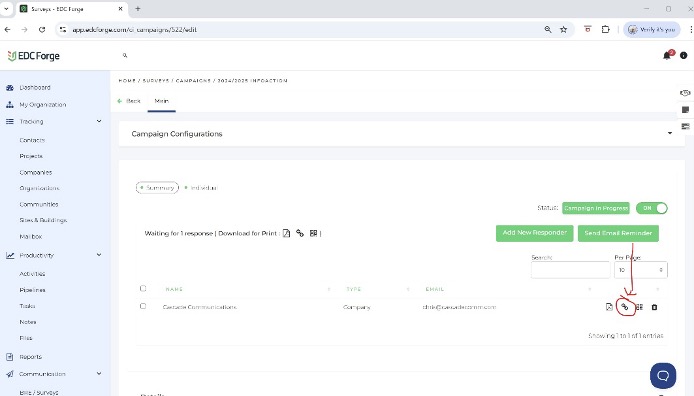Image resolution: width=694 pixels, height=396 pixels.
Task: Click Send Email Reminder button
Action: point(618,233)
